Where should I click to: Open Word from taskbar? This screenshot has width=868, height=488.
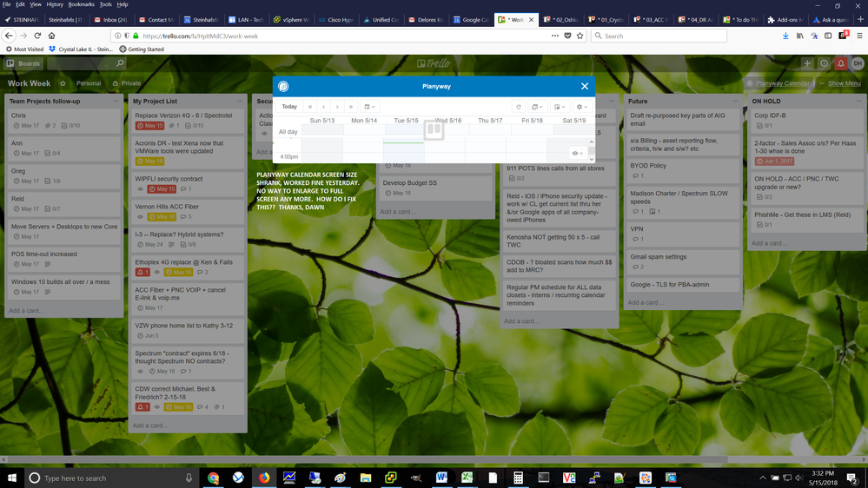tap(441, 478)
